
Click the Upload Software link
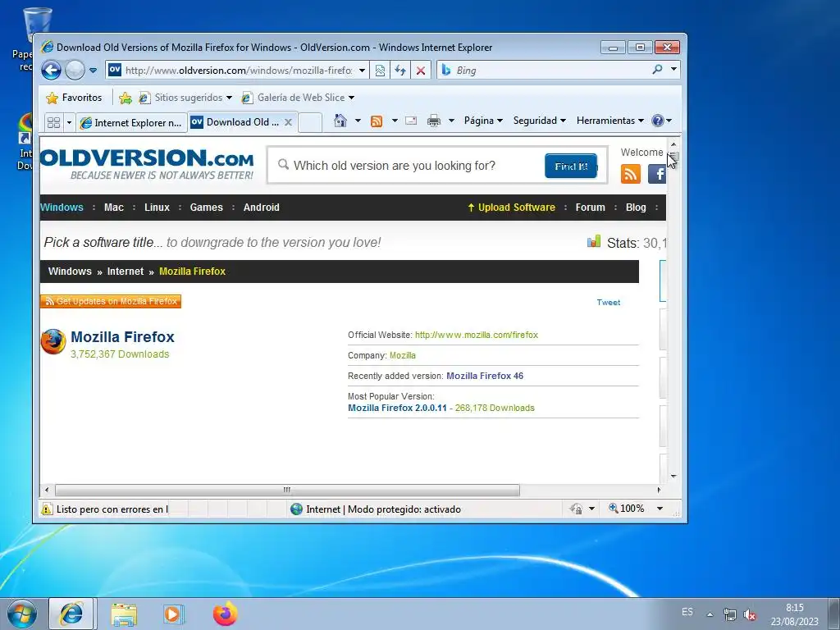[x=512, y=208]
